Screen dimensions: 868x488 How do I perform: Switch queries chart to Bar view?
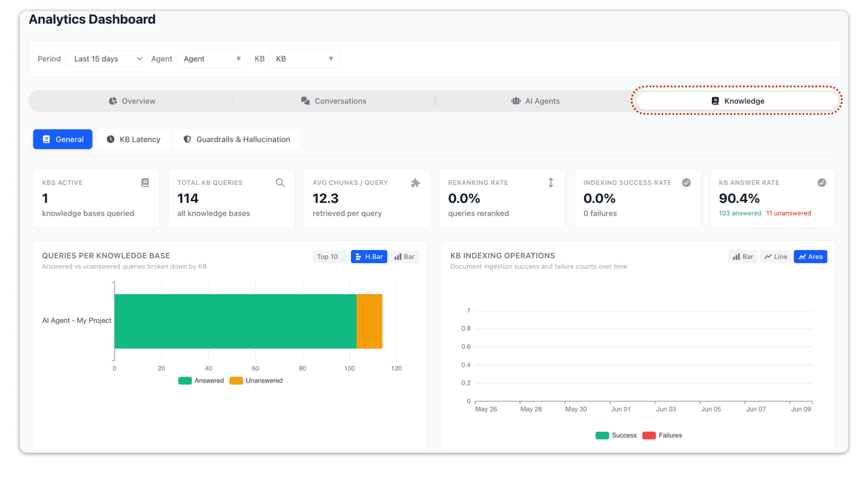[404, 257]
